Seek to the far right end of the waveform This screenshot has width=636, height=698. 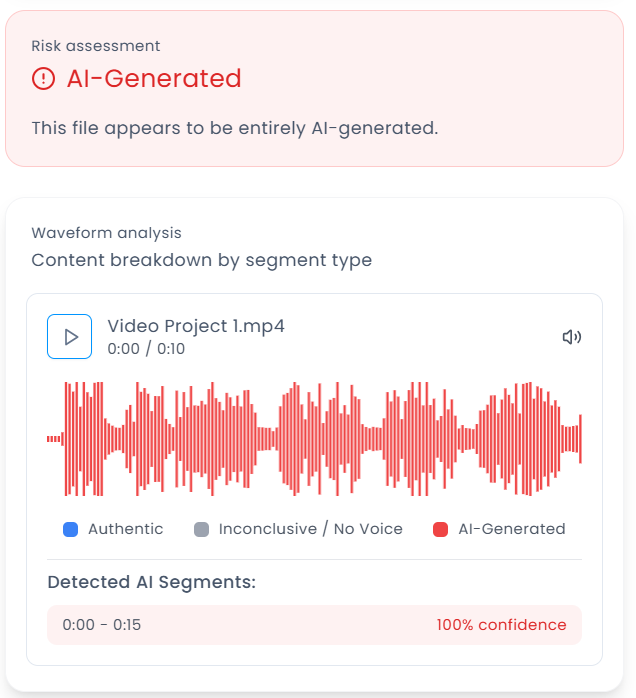[579, 438]
